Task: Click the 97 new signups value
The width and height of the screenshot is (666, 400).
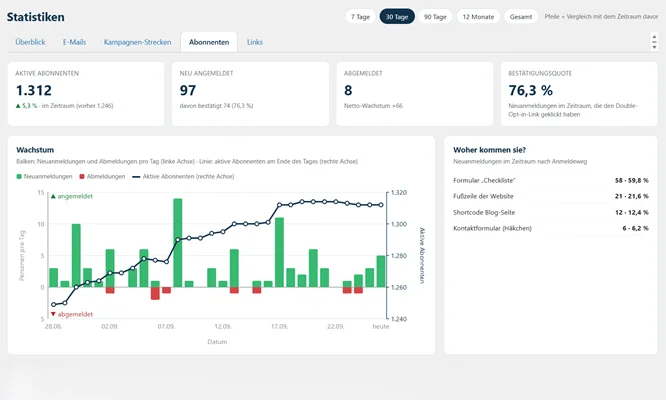Action: pyautogui.click(x=188, y=90)
